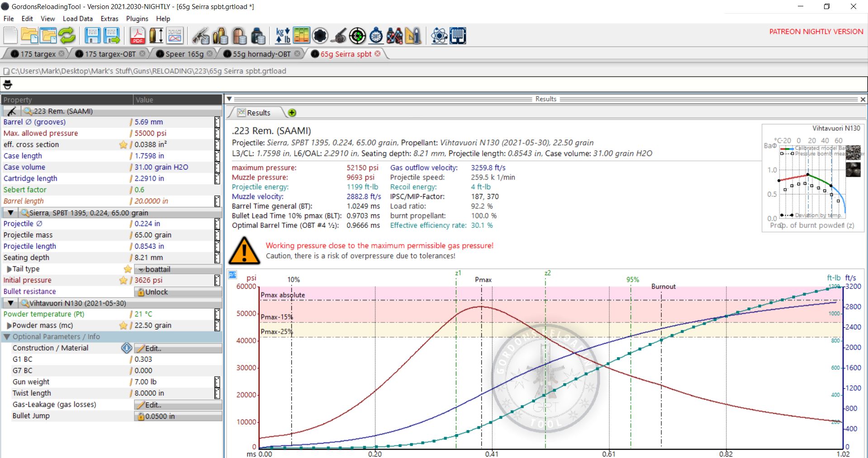Open the target crosshair tool icon
Screen dimensions: 868x458
(x=357, y=35)
